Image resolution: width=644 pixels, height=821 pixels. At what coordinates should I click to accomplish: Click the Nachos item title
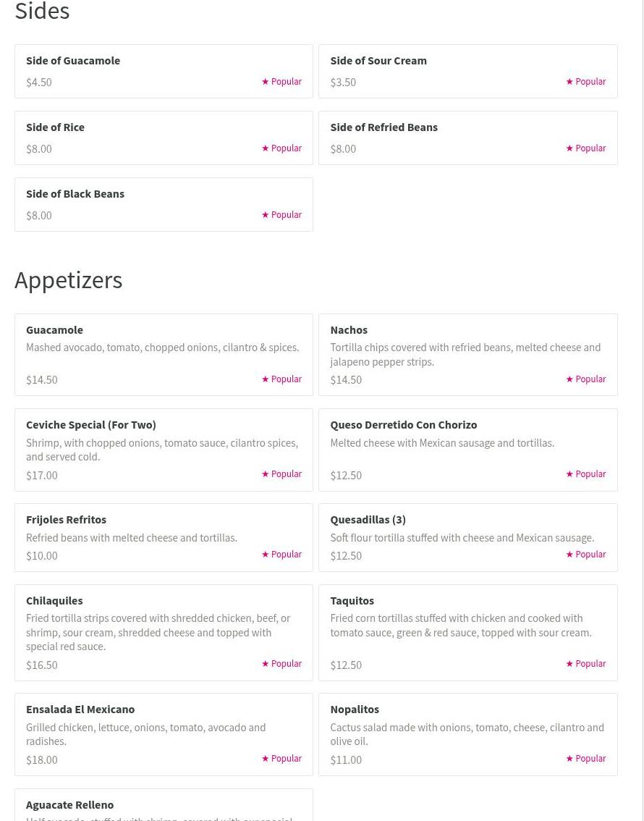click(349, 330)
